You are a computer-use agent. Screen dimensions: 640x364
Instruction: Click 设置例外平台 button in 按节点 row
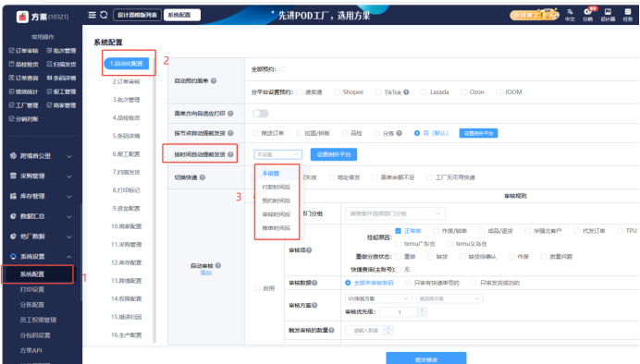pyautogui.click(x=478, y=133)
